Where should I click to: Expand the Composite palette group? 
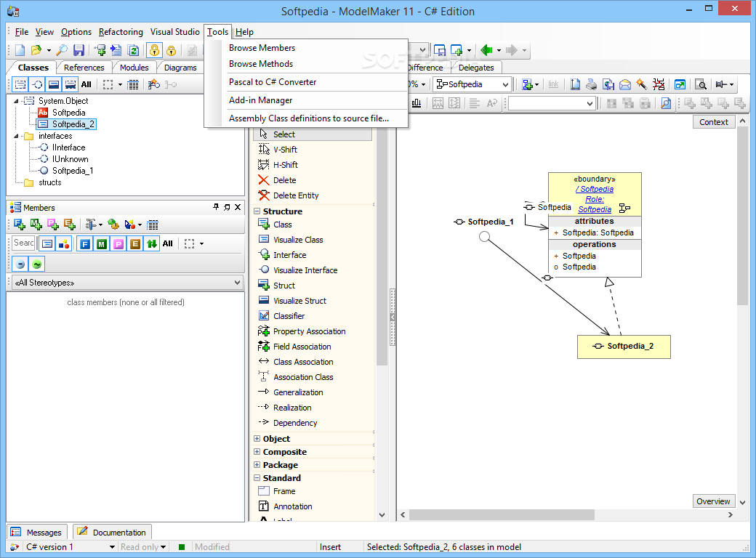257,452
